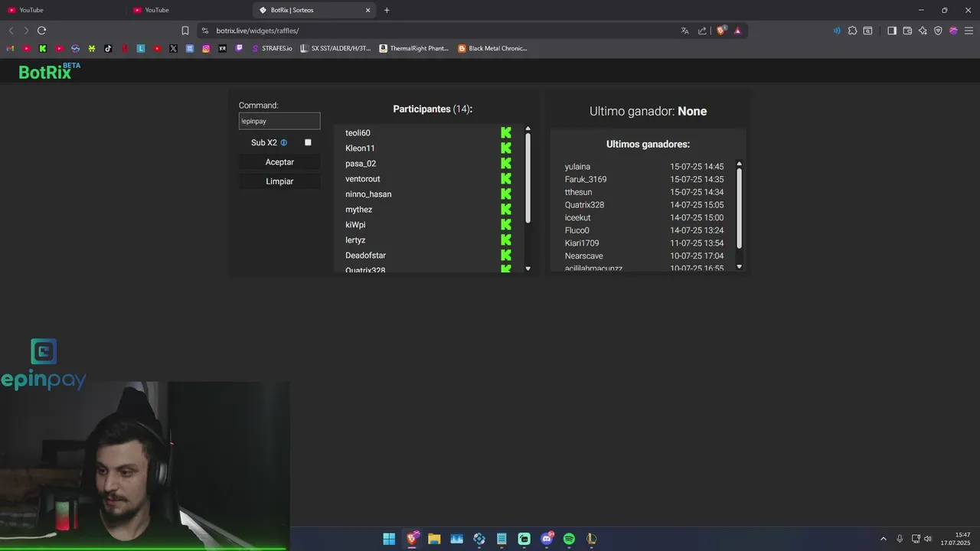Click the winners list scrollbar thumb
Image resolution: width=980 pixels, height=551 pixels.
pyautogui.click(x=739, y=208)
